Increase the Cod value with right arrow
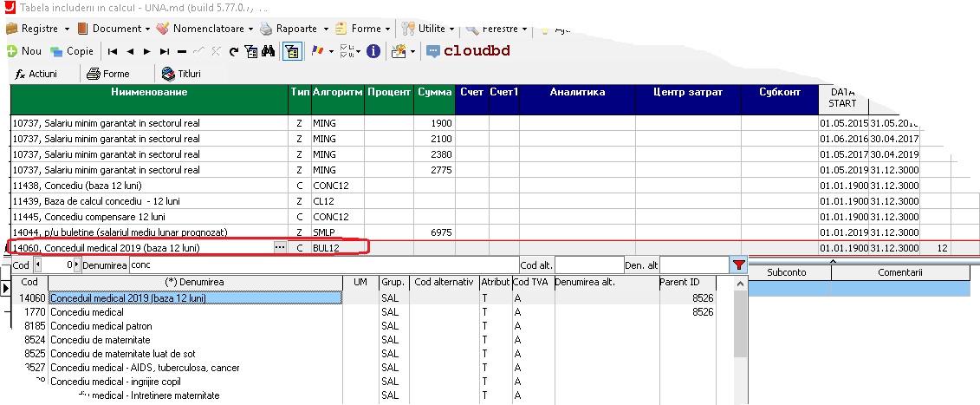 [77, 265]
